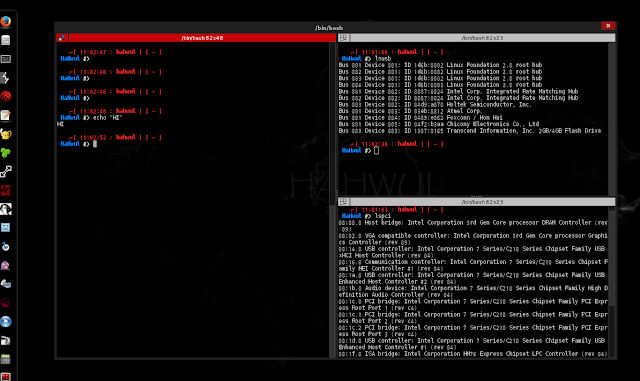This screenshot has height=381, width=640.
Task: Click the lightning bolt dock icon
Action: click(x=5, y=78)
